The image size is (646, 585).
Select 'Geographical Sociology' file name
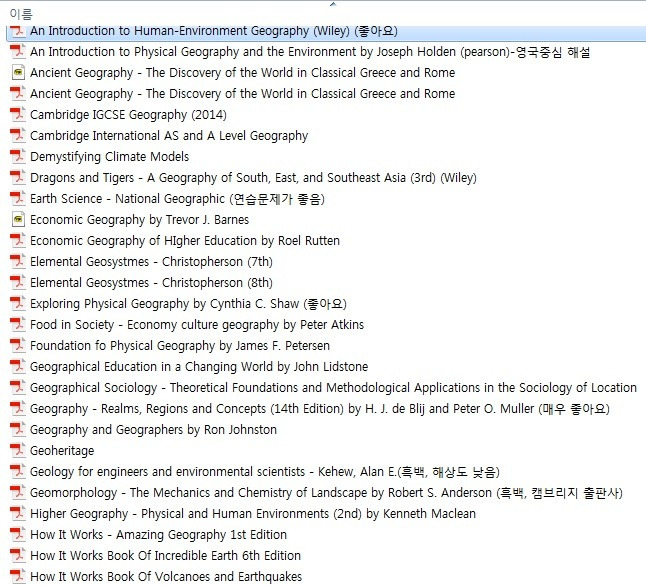coord(333,388)
